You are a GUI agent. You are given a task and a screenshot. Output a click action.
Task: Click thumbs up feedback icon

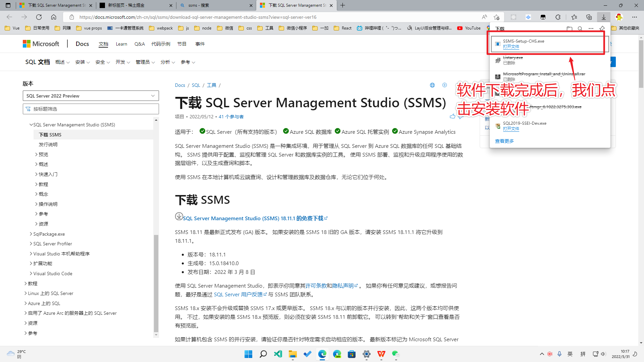(x=452, y=116)
